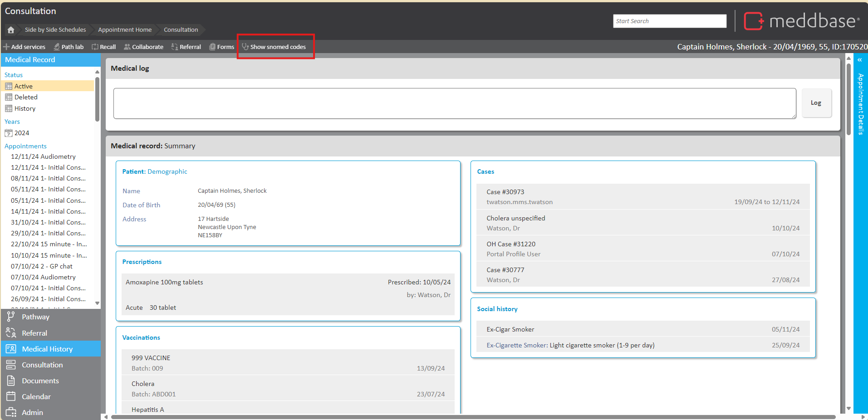Viewport: 868px width, 420px height.
Task: Open the Pathway section in sidebar
Action: [35, 317]
